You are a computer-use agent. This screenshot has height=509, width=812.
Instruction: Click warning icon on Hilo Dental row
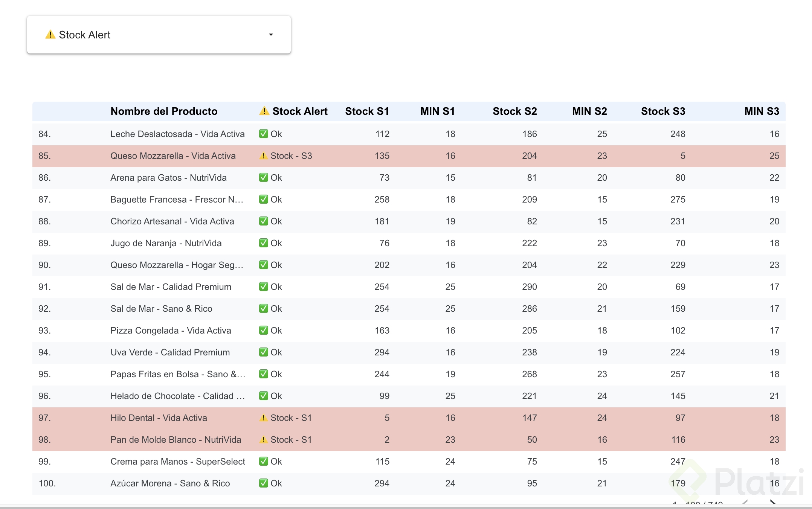click(x=263, y=418)
